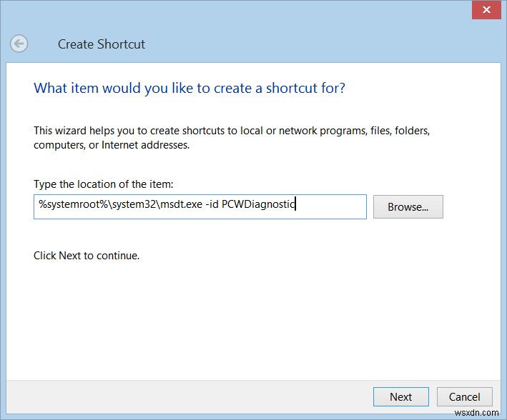Close the Create Shortcut window
Image resolution: width=507 pixels, height=420 pixels.
[487, 10]
